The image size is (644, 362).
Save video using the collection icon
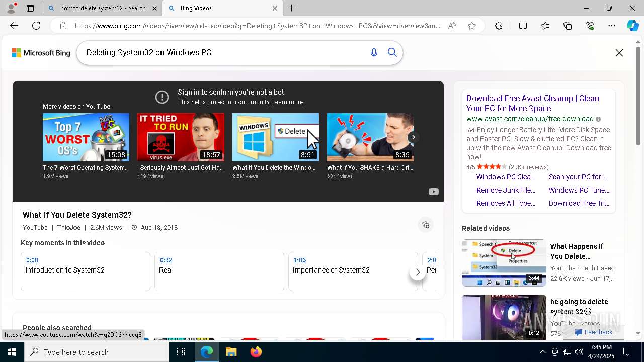pyautogui.click(x=426, y=225)
